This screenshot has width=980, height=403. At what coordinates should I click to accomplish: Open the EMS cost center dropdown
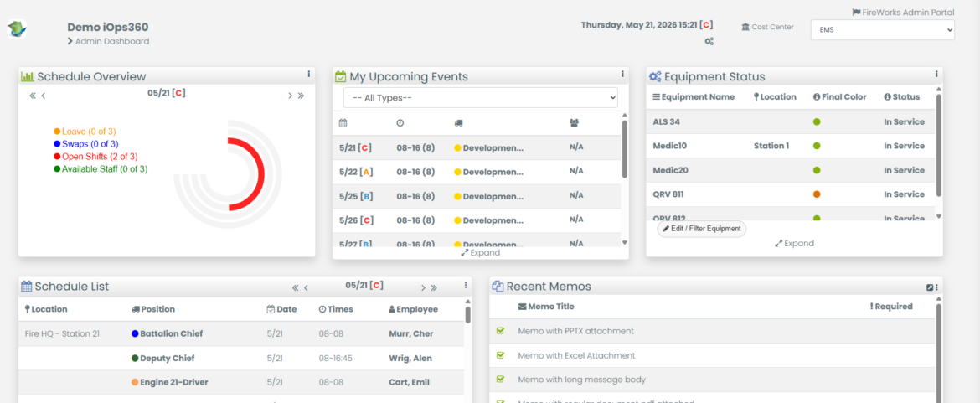[883, 29]
